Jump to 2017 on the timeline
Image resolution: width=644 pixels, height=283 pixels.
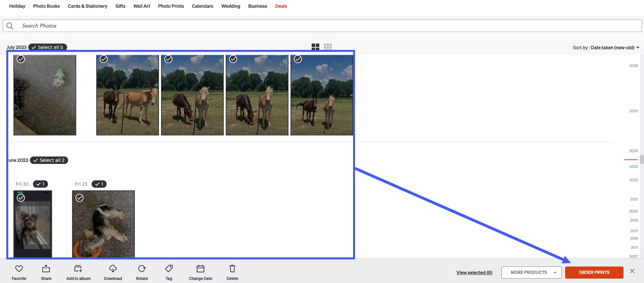[x=634, y=231]
